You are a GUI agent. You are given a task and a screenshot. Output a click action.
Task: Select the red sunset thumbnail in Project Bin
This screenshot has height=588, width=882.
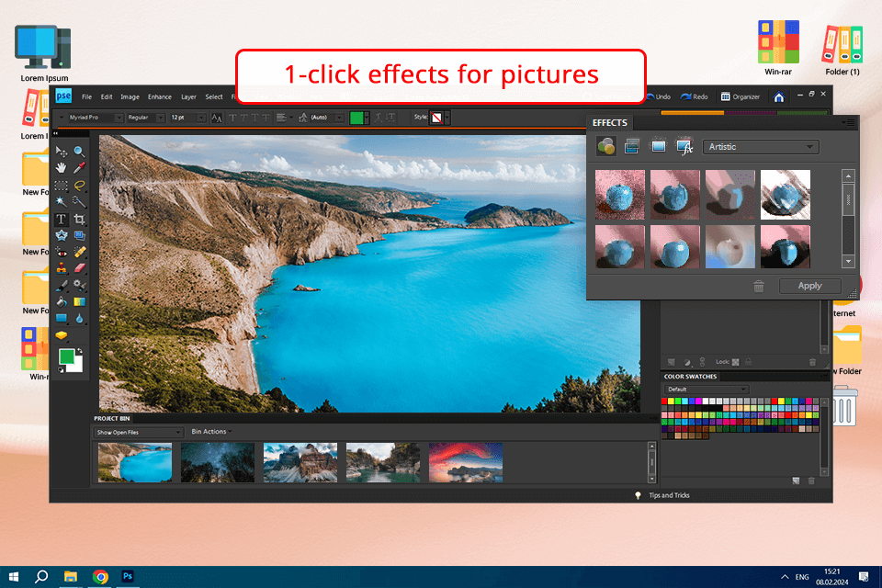pyautogui.click(x=466, y=462)
